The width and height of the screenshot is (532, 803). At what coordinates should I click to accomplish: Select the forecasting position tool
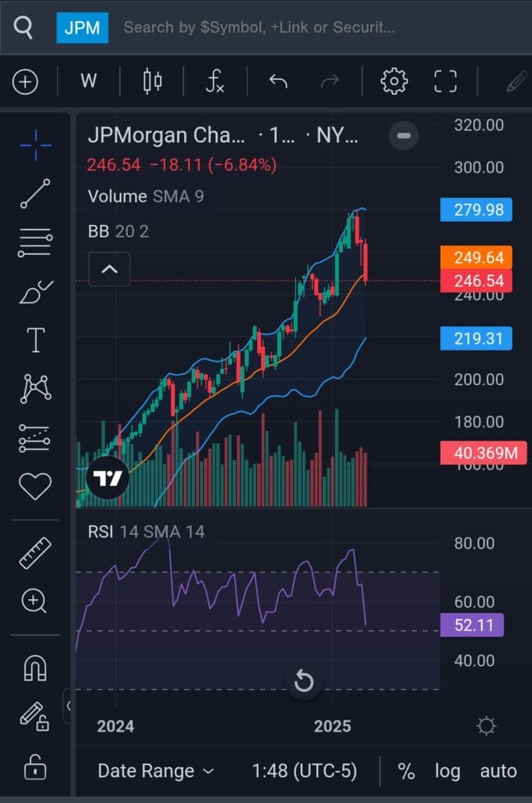pos(34,438)
